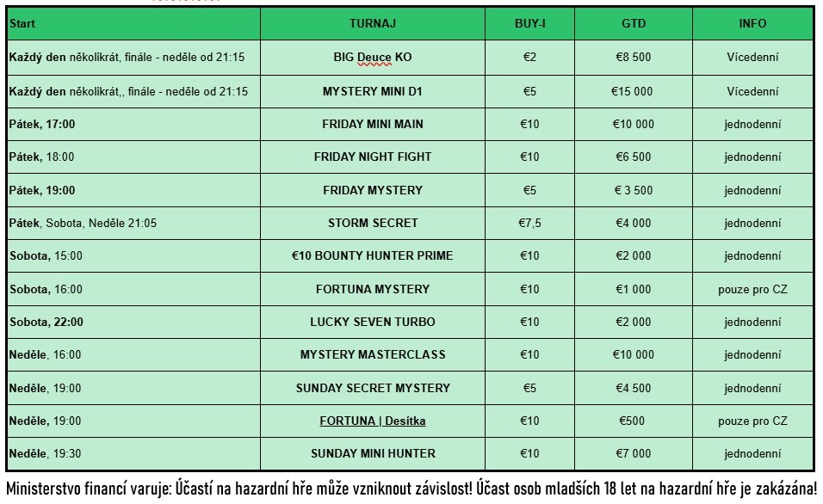Click the LUCKY SEVEN TURBO cell

pos(372,322)
